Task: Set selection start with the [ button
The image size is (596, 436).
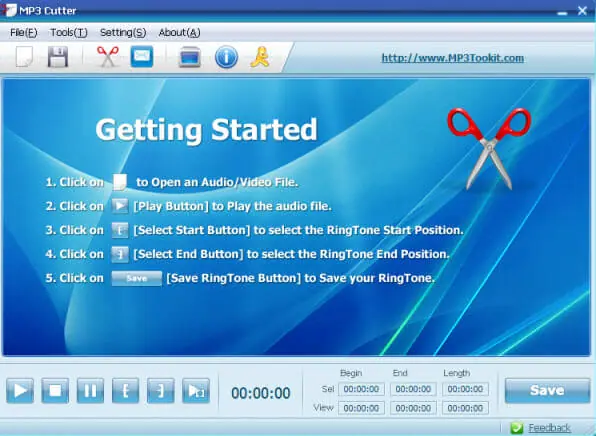Action: pyautogui.click(x=125, y=390)
